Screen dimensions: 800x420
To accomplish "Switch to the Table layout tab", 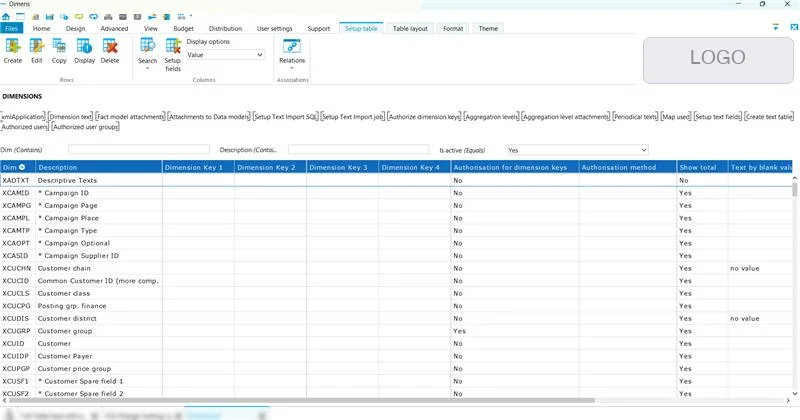I will pos(410,29).
